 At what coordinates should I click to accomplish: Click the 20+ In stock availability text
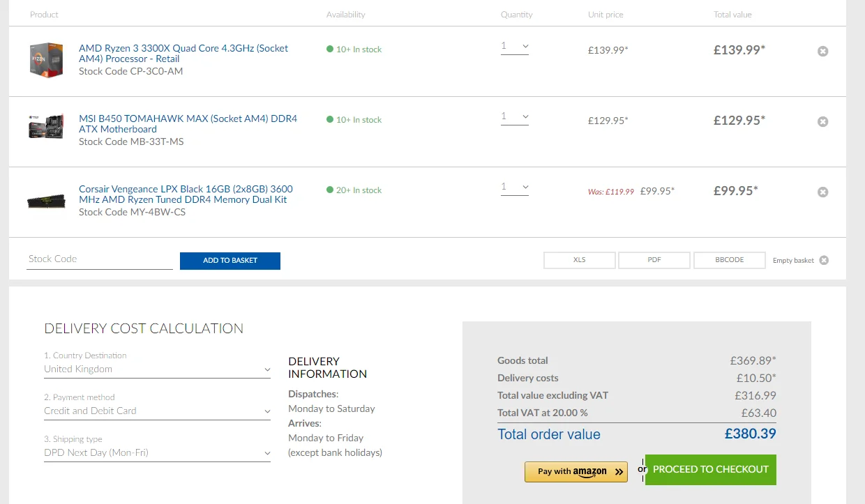[x=359, y=190]
